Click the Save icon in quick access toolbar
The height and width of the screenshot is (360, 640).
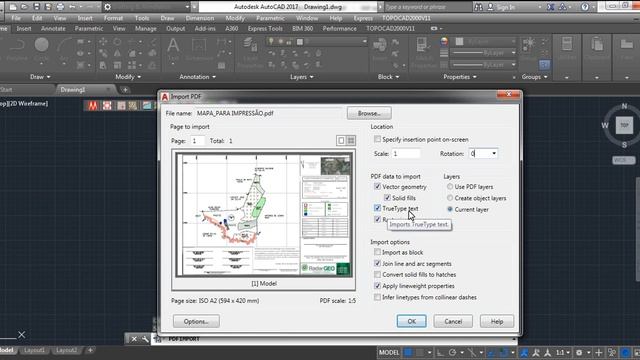point(37,7)
